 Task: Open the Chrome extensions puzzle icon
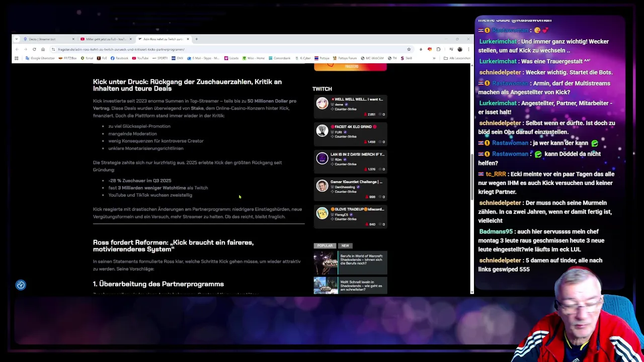[x=438, y=49]
